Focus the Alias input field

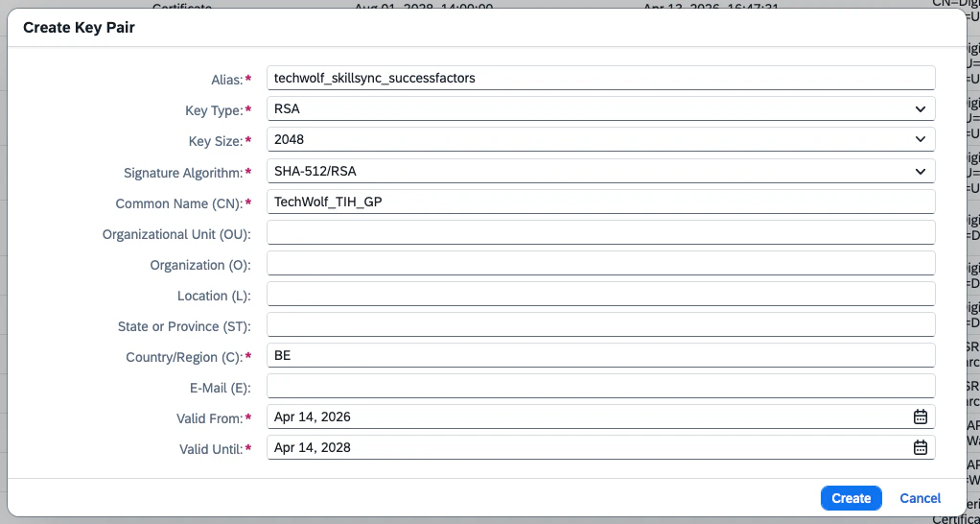click(x=600, y=78)
